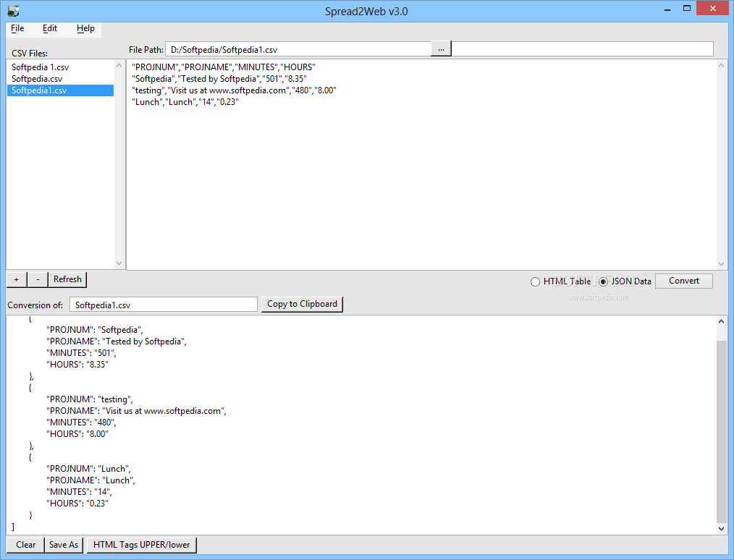Click up arrow of CSV preview scrollbar
The height and width of the screenshot is (560, 734).
(722, 66)
